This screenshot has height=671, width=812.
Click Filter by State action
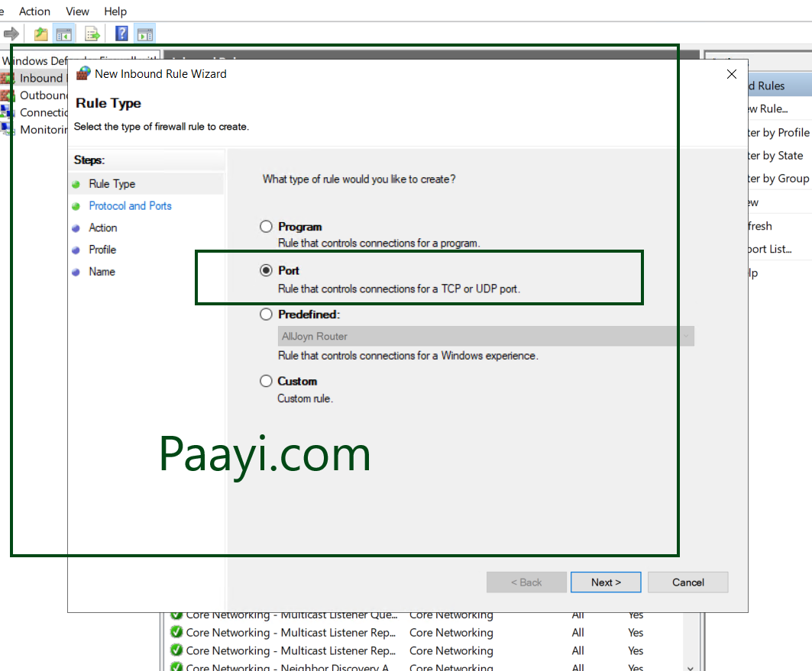775,155
